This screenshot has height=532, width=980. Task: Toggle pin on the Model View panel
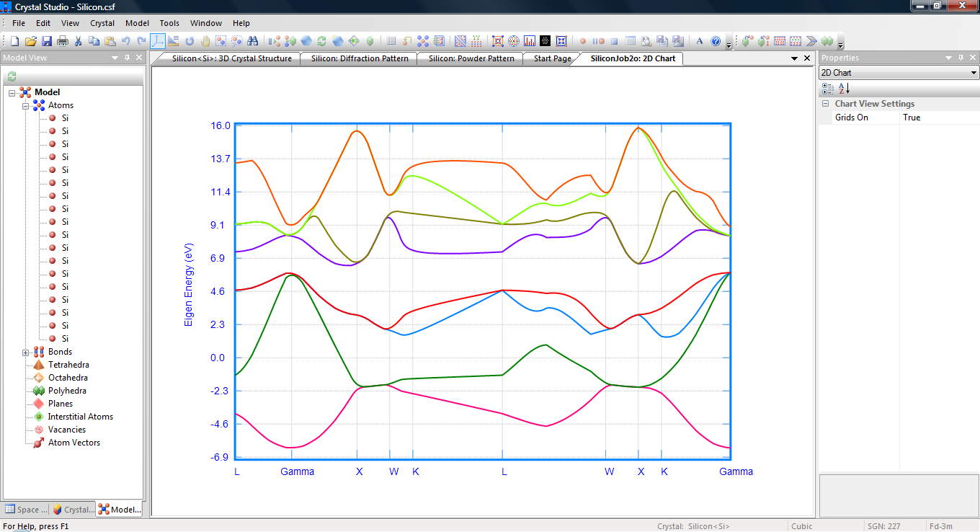coord(127,58)
